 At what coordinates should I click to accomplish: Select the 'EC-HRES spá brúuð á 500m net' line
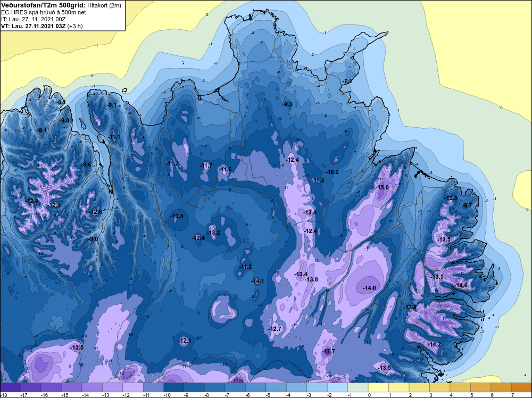tap(44, 12)
